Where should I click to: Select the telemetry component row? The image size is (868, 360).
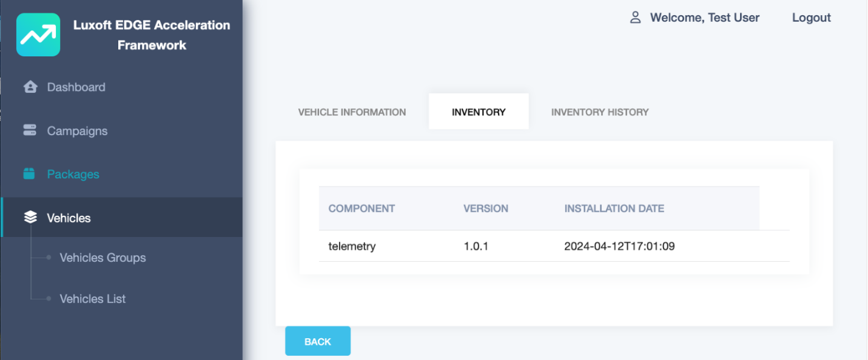(x=554, y=246)
